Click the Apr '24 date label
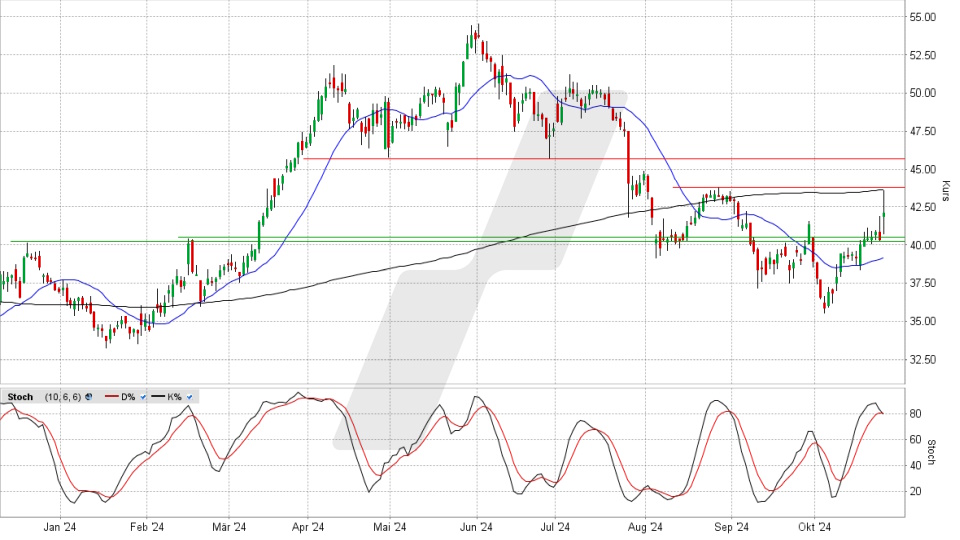The height and width of the screenshot is (540, 960). point(308,527)
